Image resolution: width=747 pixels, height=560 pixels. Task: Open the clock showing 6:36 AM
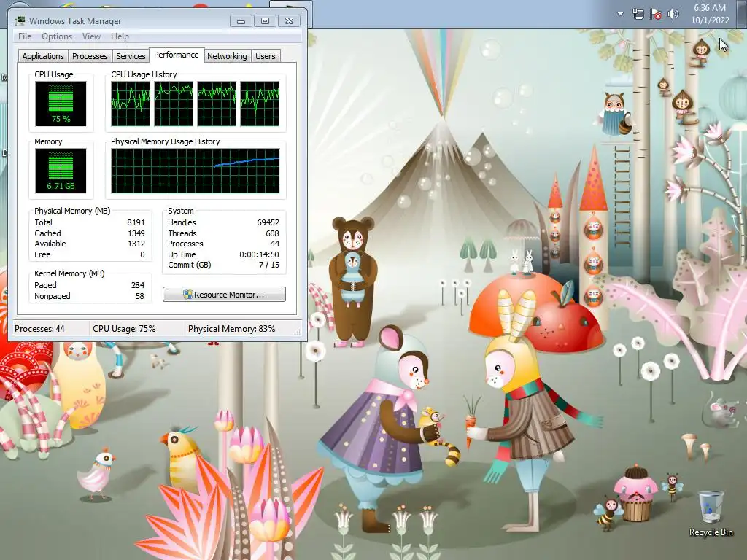coord(710,7)
